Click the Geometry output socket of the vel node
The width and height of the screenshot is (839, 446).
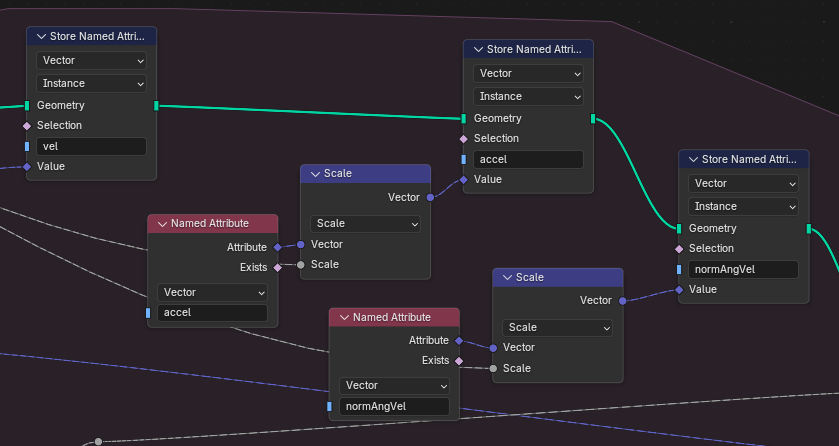(x=156, y=105)
